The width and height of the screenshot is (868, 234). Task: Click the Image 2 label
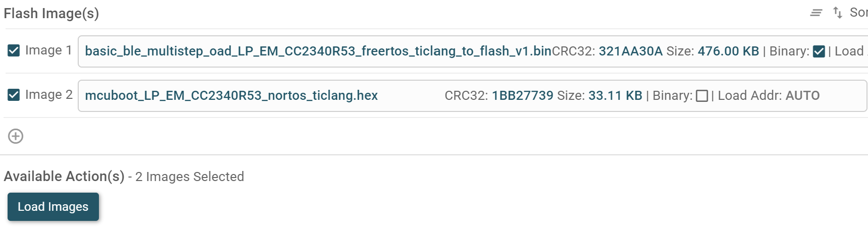click(x=49, y=95)
